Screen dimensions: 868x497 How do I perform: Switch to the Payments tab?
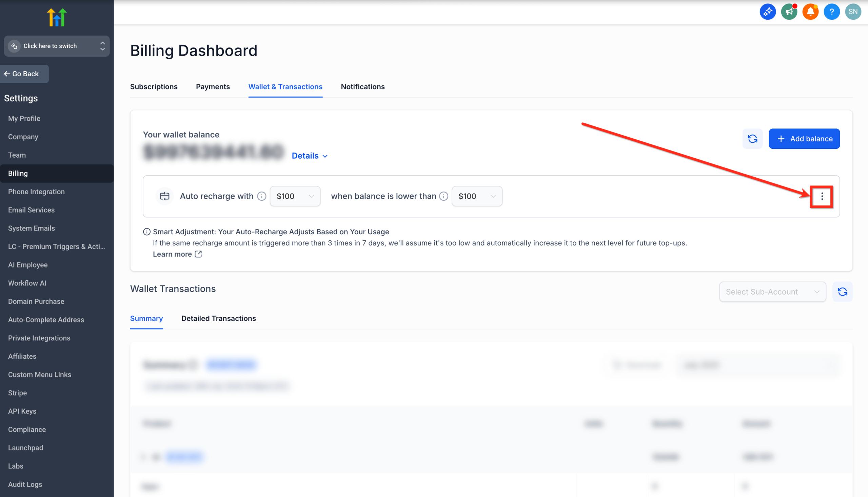pos(213,87)
